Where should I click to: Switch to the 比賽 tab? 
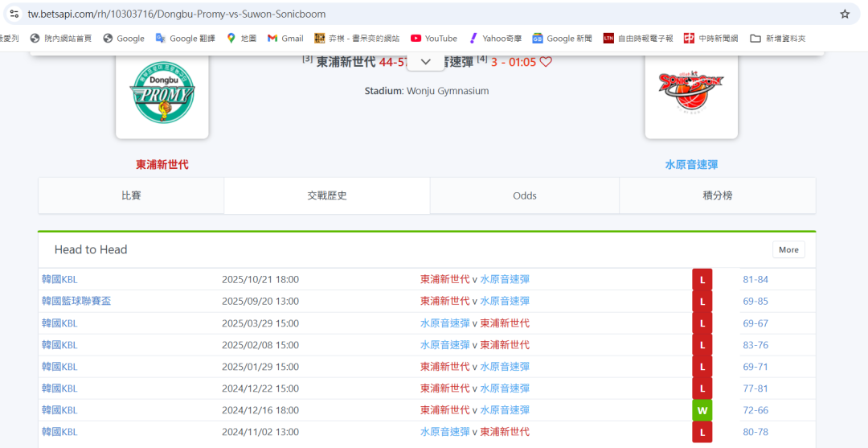pos(131,195)
